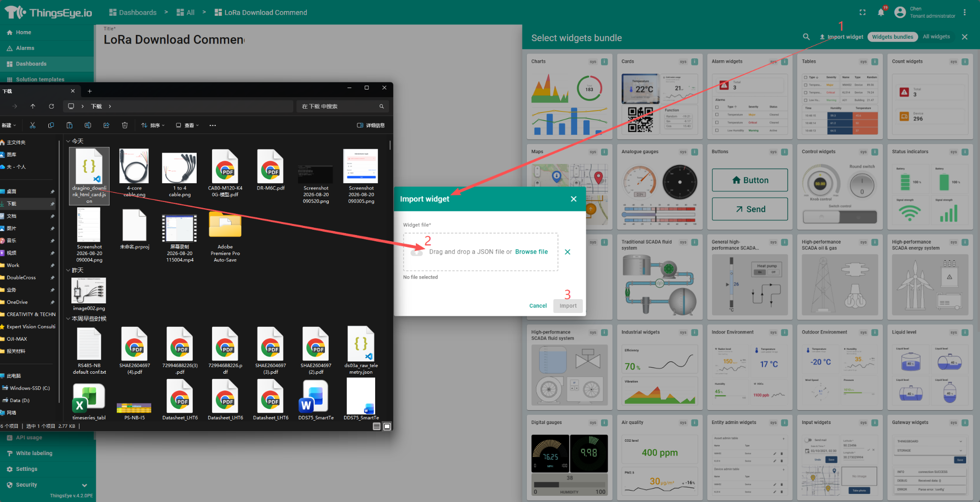This screenshot has width=980, height=502.
Task: Search widgets with the magnifier icon
Action: [x=806, y=37]
